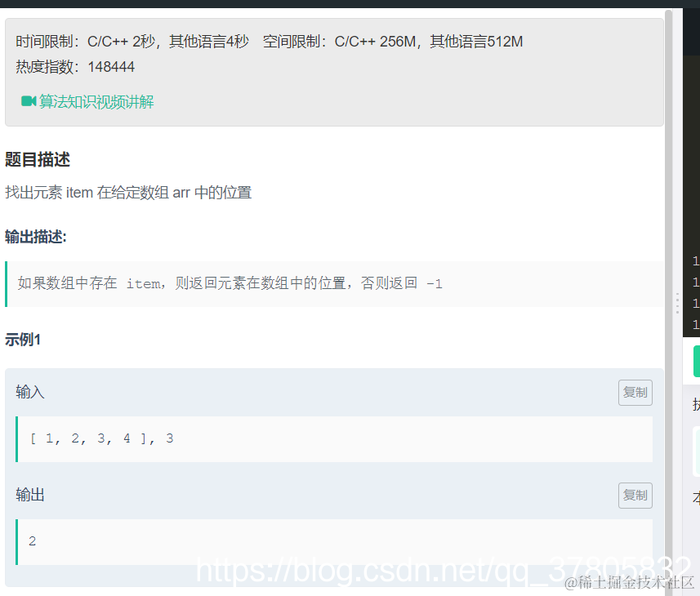Click the text 找出元素 item 在给定数组 arr 中的位置
The height and width of the screenshot is (596, 700).
pos(128,193)
